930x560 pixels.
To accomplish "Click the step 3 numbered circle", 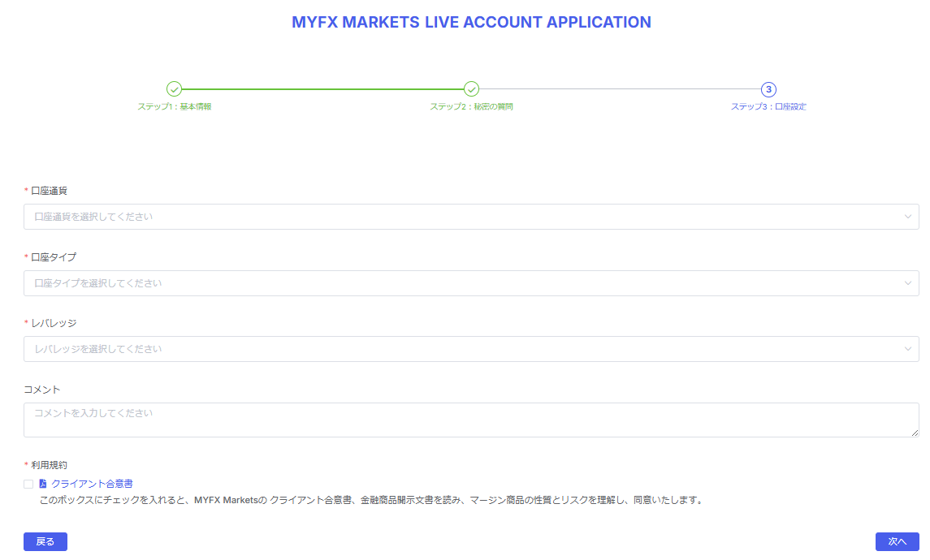I will tap(768, 89).
